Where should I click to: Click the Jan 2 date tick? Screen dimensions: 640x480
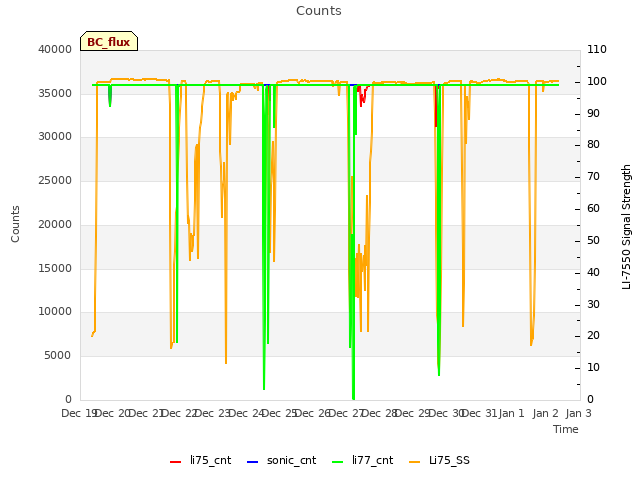pos(545,413)
